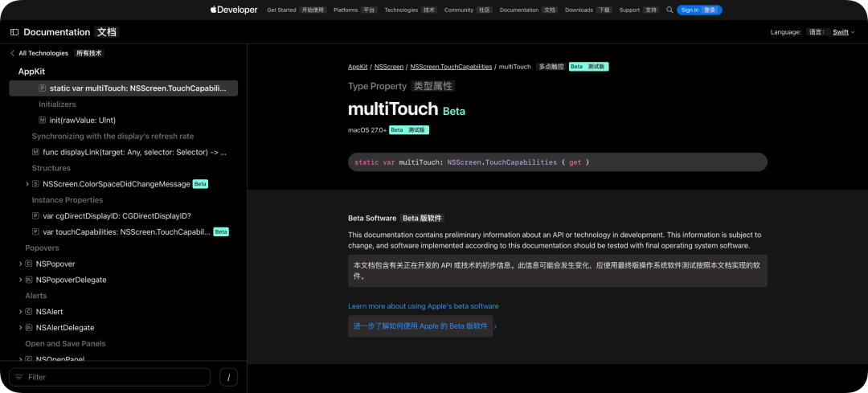Open the Platforms menu
Screen dimensions: 868x393
tap(346, 10)
